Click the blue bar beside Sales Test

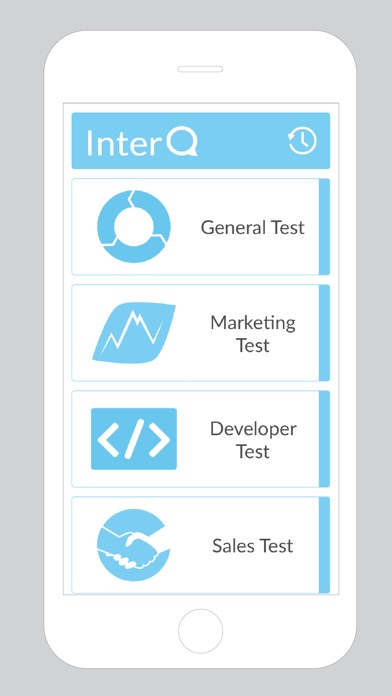pos(324,545)
